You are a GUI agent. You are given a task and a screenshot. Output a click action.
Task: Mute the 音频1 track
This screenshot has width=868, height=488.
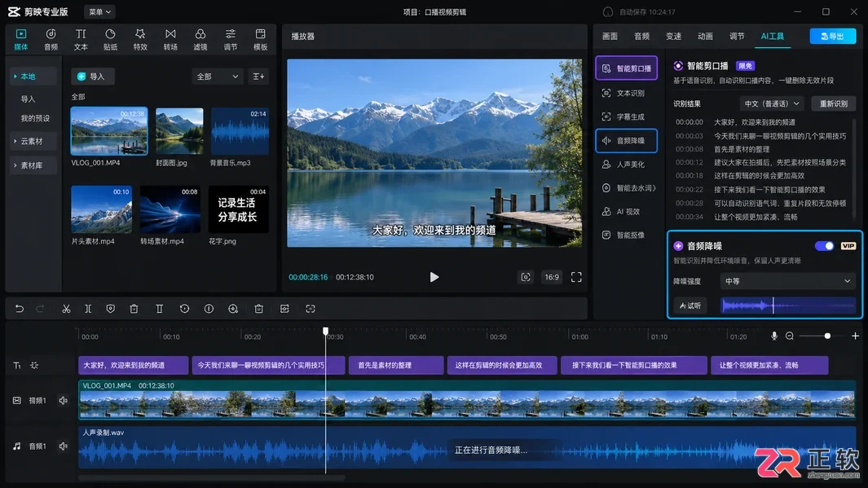point(63,446)
